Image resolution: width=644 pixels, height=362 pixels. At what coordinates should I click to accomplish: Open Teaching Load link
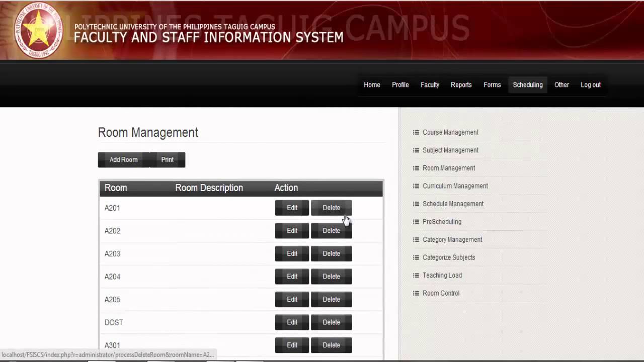click(x=442, y=275)
